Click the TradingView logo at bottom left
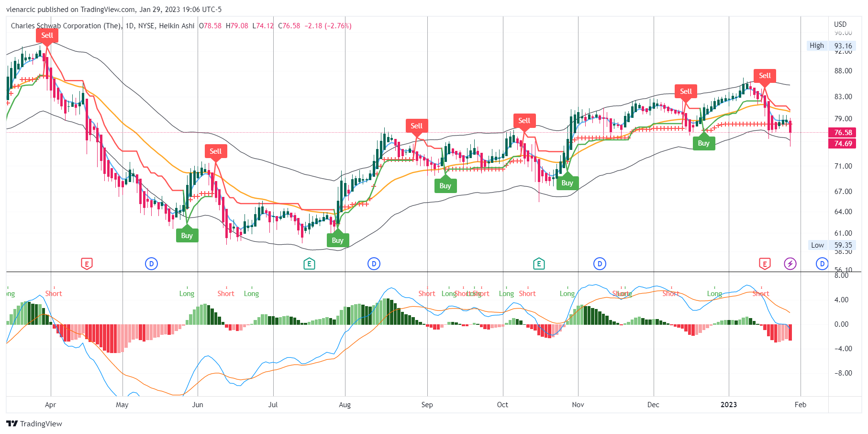 pos(34,423)
